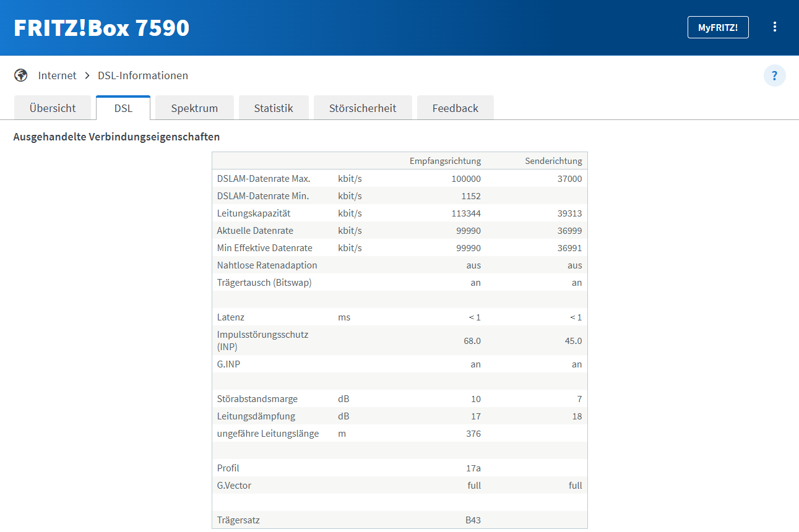Open the help question mark icon
799x532 pixels.
(x=774, y=75)
